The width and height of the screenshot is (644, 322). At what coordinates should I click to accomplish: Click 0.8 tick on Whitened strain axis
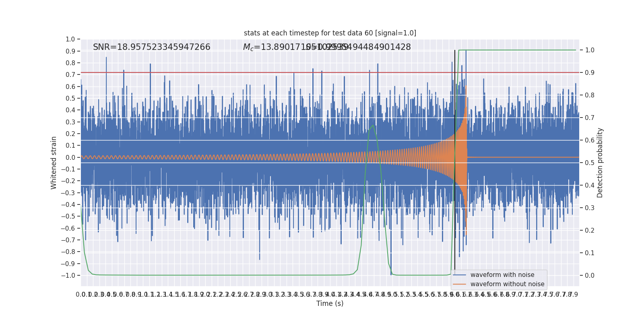pos(70,63)
